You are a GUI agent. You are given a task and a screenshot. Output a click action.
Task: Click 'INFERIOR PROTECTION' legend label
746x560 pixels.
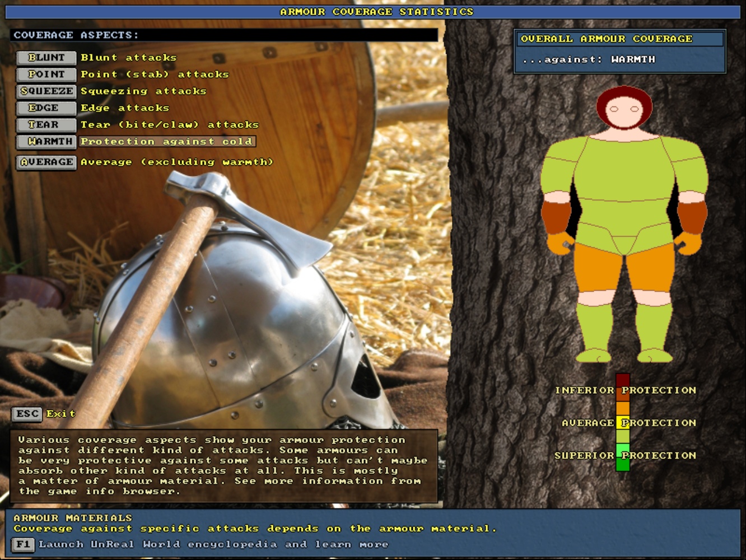coord(626,390)
